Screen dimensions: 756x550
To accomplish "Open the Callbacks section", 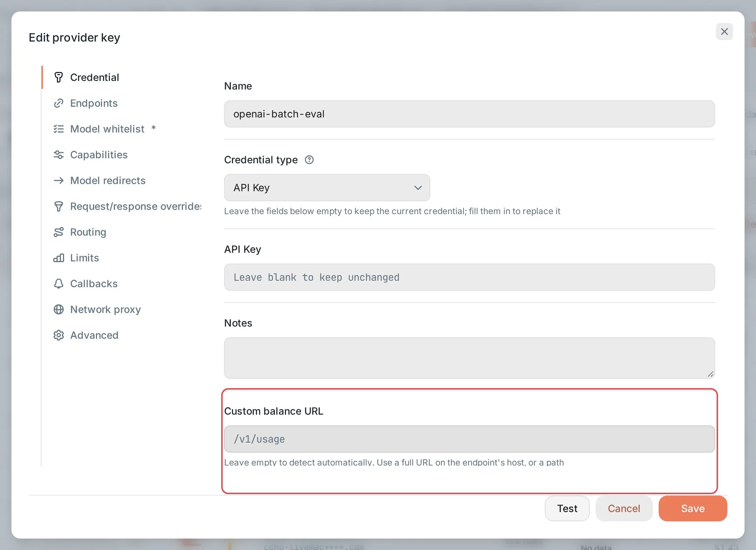I will click(x=94, y=284).
